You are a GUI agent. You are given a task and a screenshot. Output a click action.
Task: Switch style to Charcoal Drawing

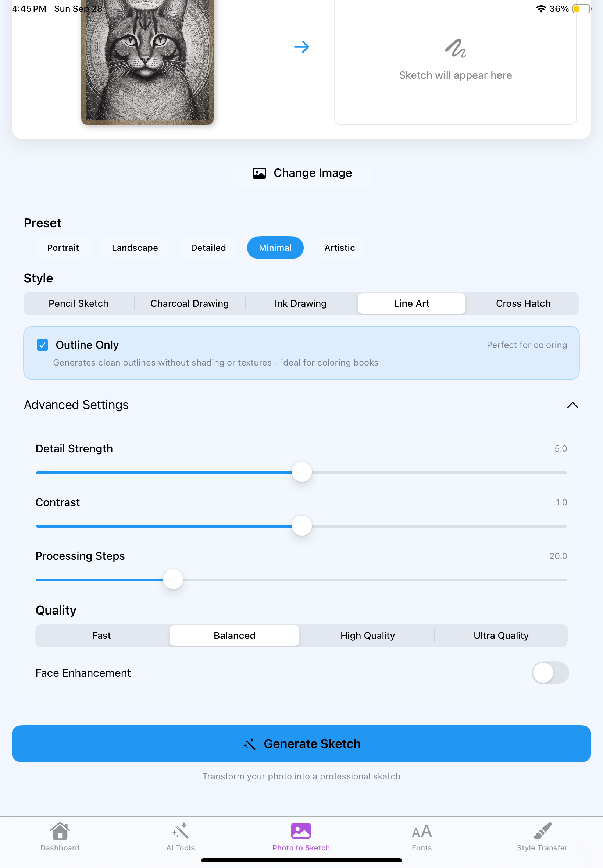(x=189, y=303)
